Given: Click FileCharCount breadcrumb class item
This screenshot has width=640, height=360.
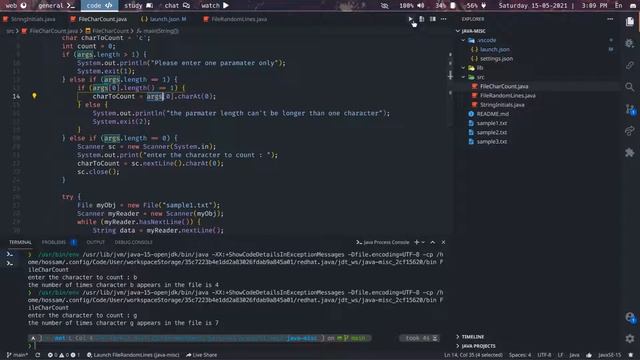Looking at the screenshot, I should click(x=107, y=31).
